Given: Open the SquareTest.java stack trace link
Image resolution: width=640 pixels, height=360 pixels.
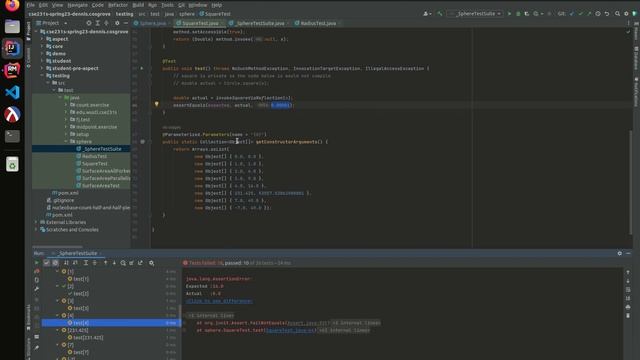Looking at the screenshot, I should pyautogui.click(x=290, y=330).
